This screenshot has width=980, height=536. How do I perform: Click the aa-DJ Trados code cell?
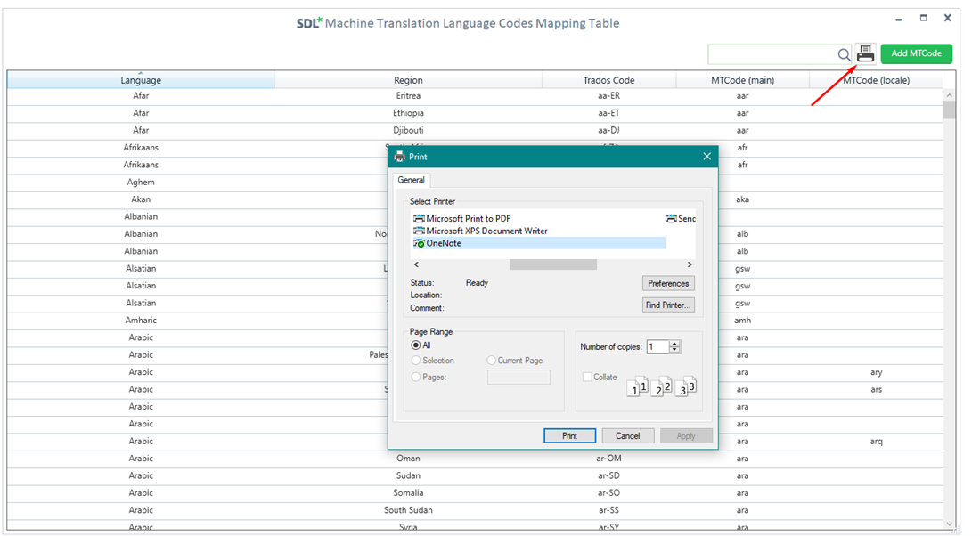point(608,131)
